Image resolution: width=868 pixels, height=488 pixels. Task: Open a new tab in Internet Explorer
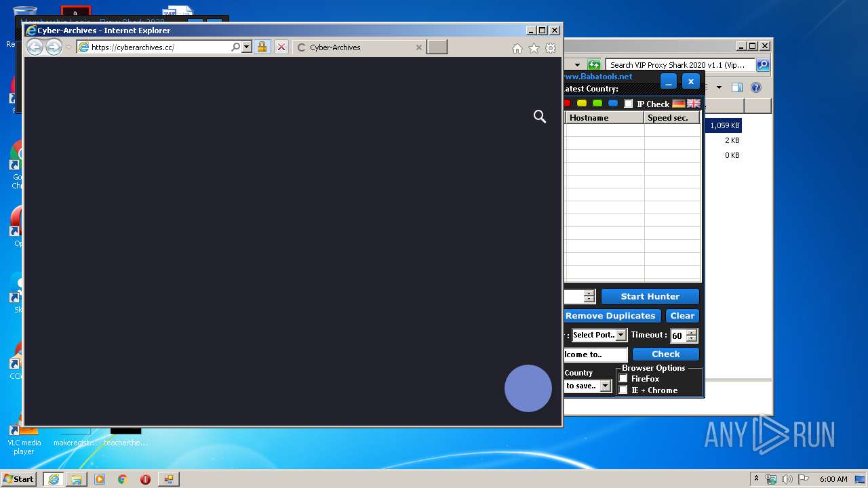click(x=437, y=47)
